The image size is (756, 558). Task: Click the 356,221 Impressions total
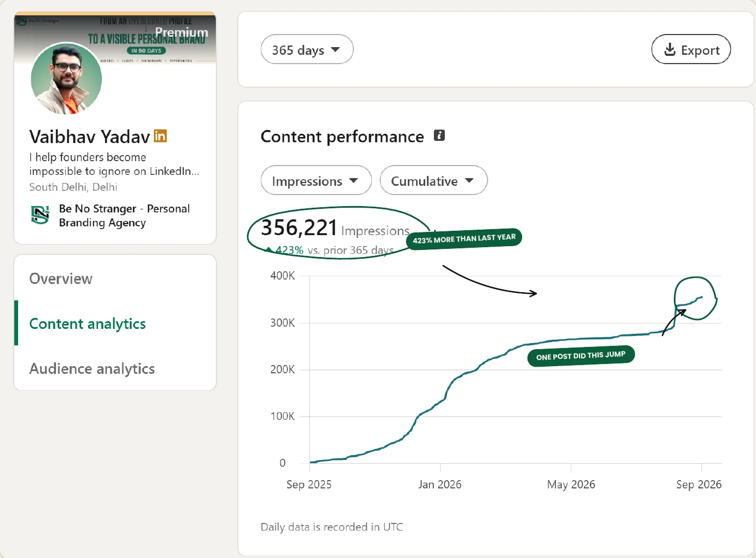(x=335, y=227)
